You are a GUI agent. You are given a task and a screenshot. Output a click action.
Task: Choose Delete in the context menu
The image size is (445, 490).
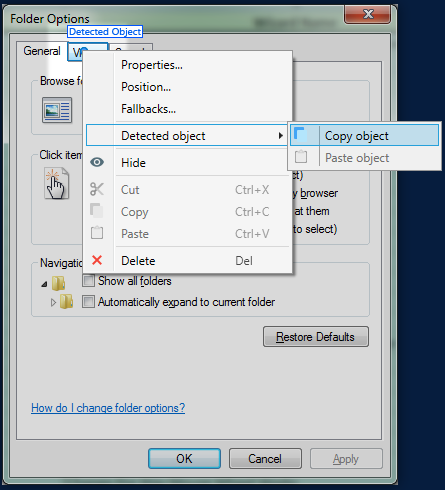(x=187, y=261)
